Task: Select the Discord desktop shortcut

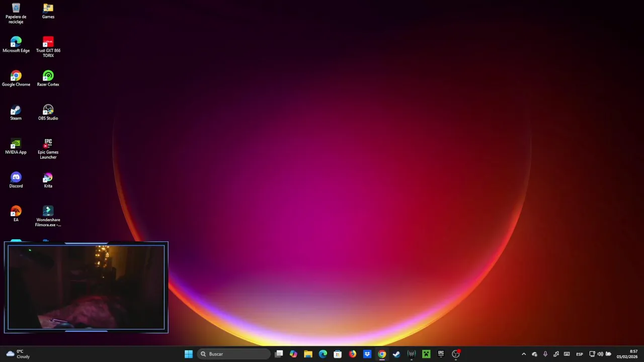Action: coord(16,180)
